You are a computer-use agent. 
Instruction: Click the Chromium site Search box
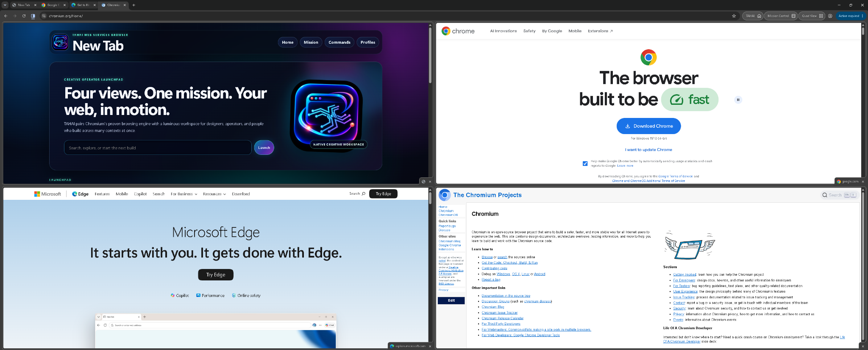click(839, 195)
